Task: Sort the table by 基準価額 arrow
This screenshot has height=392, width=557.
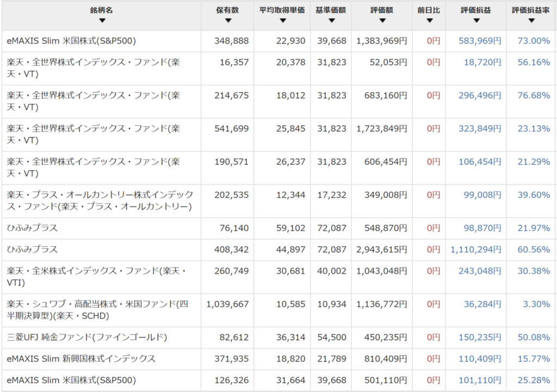Action: pyautogui.click(x=331, y=21)
